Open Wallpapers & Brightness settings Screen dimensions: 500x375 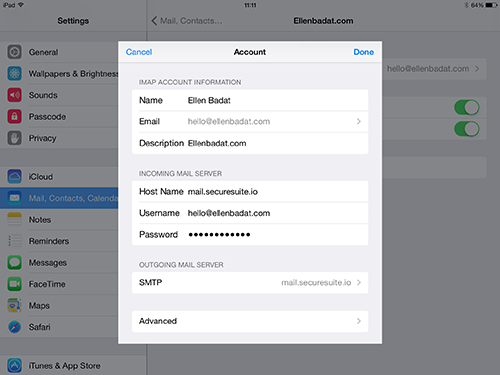click(x=59, y=74)
